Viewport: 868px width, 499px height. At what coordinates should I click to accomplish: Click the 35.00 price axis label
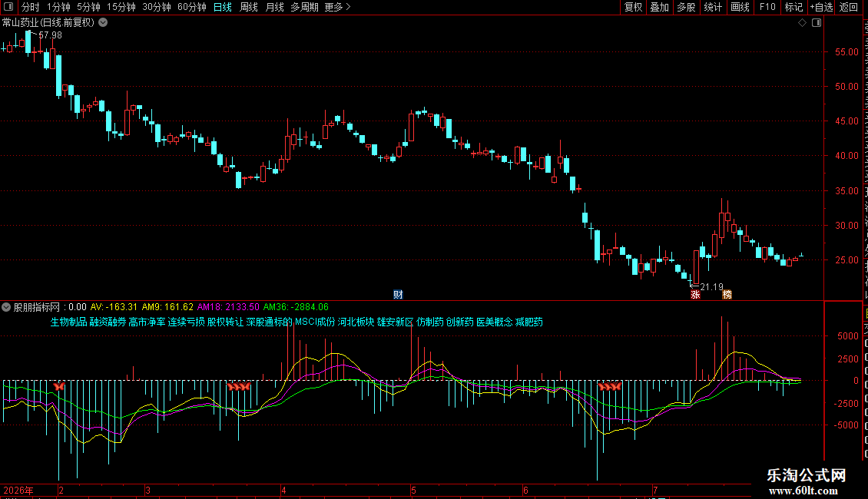(x=847, y=191)
